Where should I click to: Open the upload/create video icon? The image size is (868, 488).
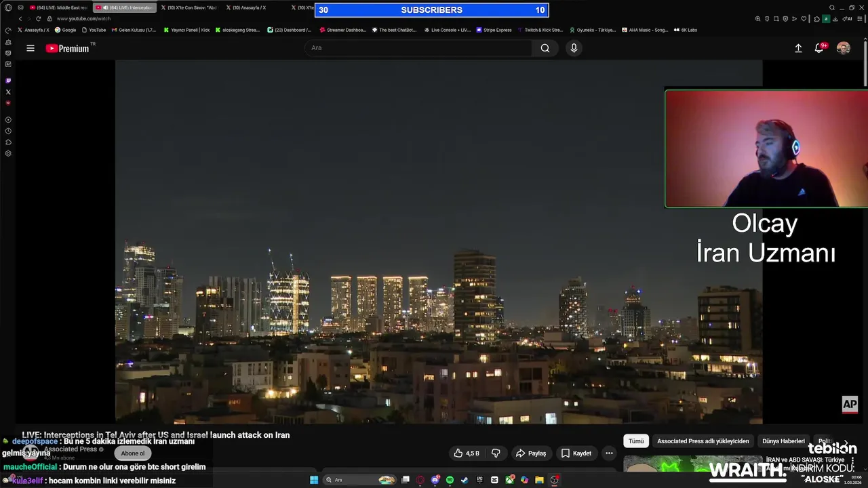tap(798, 48)
